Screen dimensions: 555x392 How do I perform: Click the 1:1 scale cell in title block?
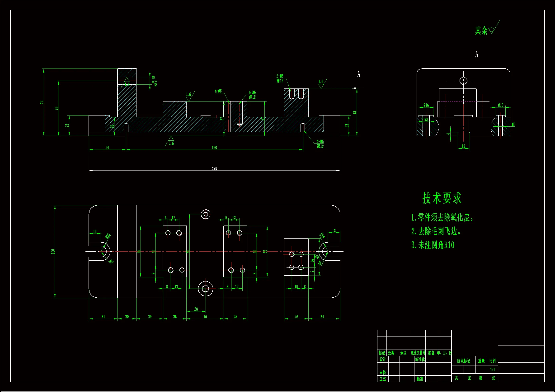tap(492, 369)
